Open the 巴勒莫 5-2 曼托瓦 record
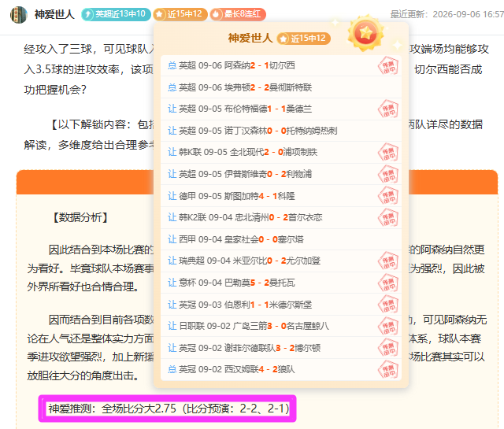504x429 pixels. [x=281, y=283]
